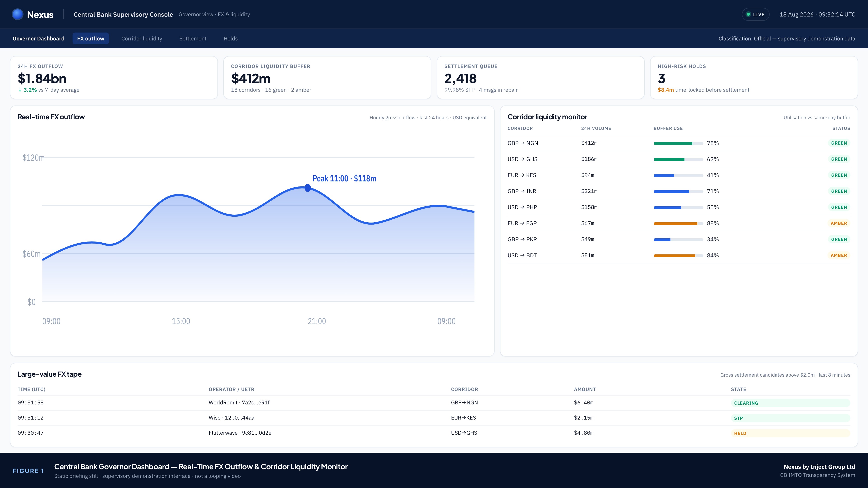Click the AMBER status badge for USD → BDT
Viewport: 868px width, 488px height.
(x=839, y=255)
